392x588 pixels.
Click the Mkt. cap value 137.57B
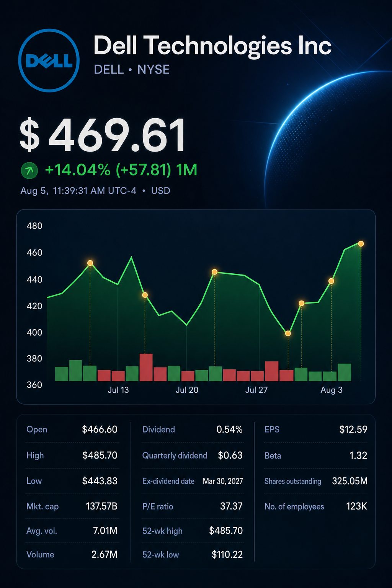click(x=101, y=506)
